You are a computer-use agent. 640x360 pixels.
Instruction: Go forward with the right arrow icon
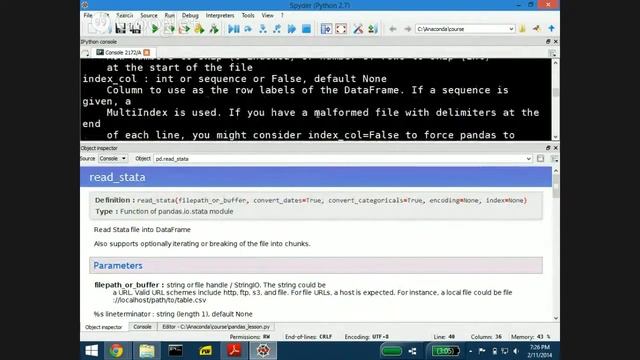407,29
